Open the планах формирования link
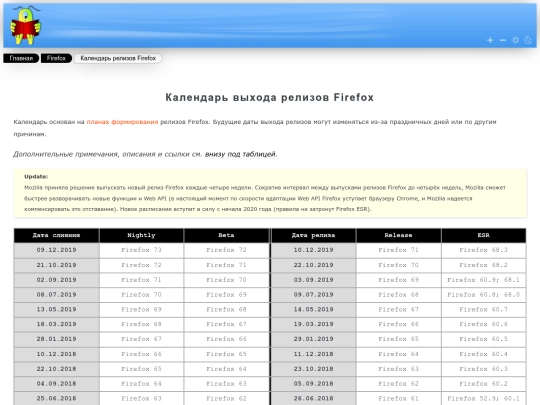This screenshot has height=405, width=540. (x=122, y=122)
